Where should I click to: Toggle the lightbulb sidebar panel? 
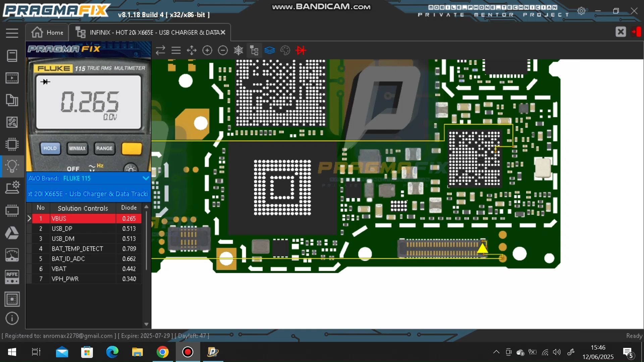12,166
